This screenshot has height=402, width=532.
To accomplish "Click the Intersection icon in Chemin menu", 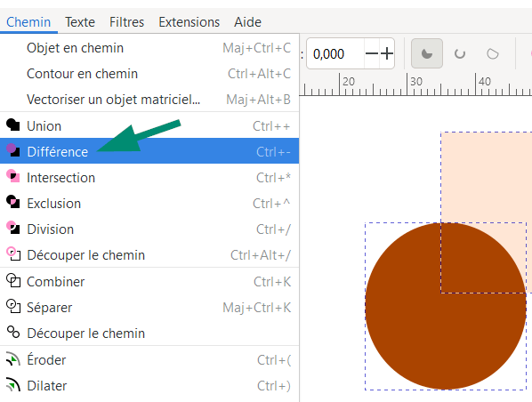I will [12, 176].
